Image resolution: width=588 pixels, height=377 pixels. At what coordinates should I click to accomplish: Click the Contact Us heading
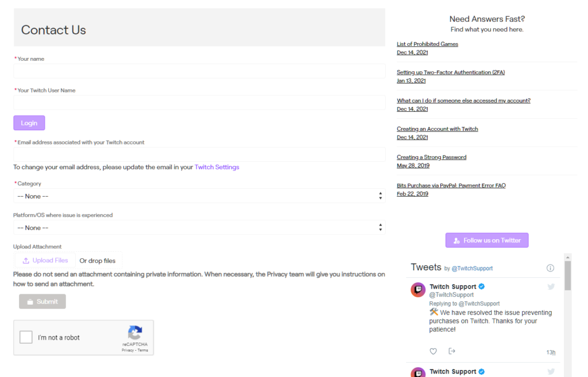(53, 30)
